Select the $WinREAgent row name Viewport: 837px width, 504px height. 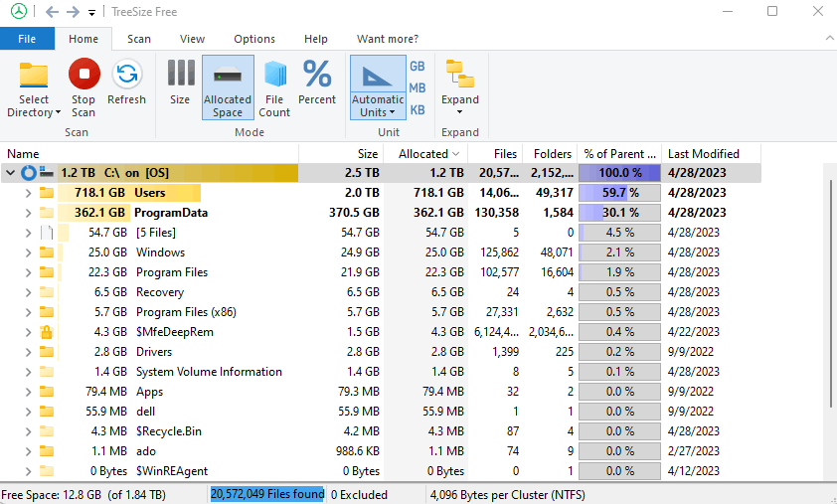(172, 471)
